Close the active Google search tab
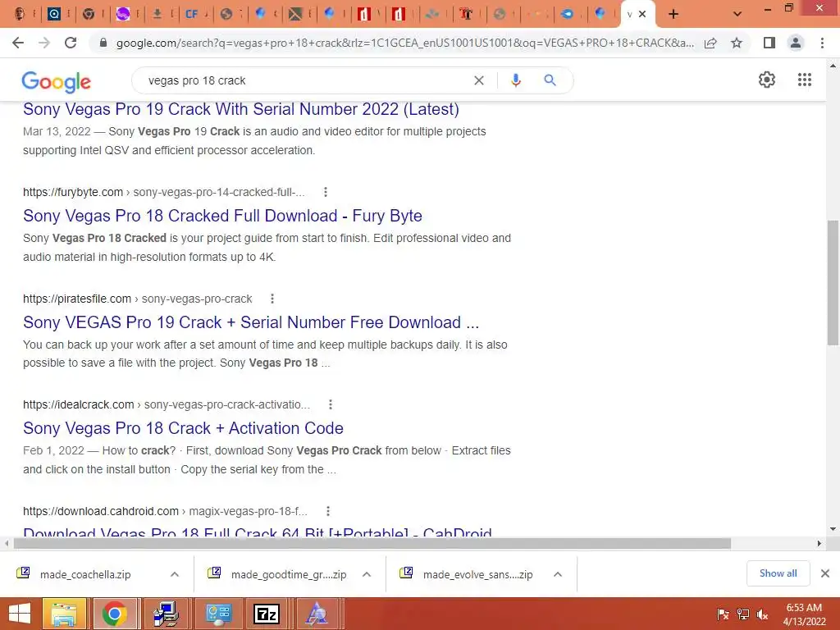The width and height of the screenshot is (840, 630). (642, 15)
